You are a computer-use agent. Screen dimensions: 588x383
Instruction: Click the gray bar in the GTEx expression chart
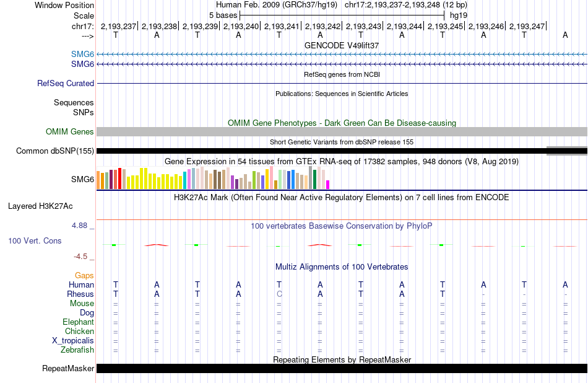(311, 178)
